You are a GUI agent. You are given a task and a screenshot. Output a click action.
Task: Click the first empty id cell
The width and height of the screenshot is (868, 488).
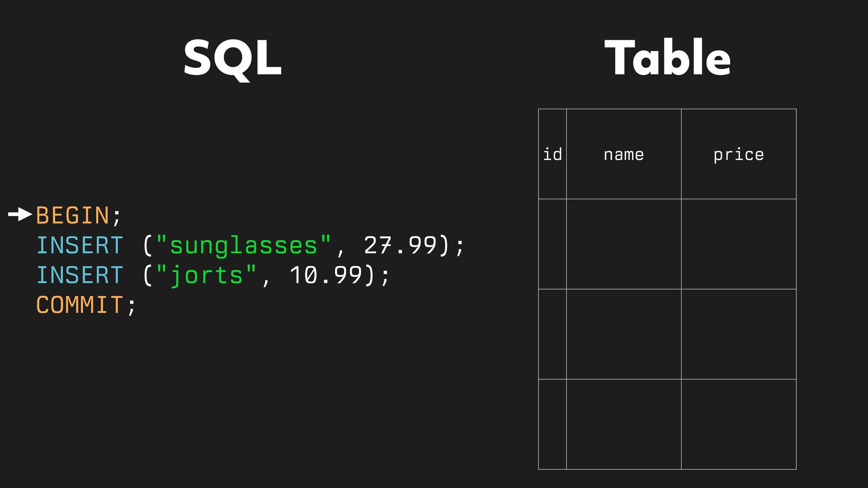(x=552, y=244)
